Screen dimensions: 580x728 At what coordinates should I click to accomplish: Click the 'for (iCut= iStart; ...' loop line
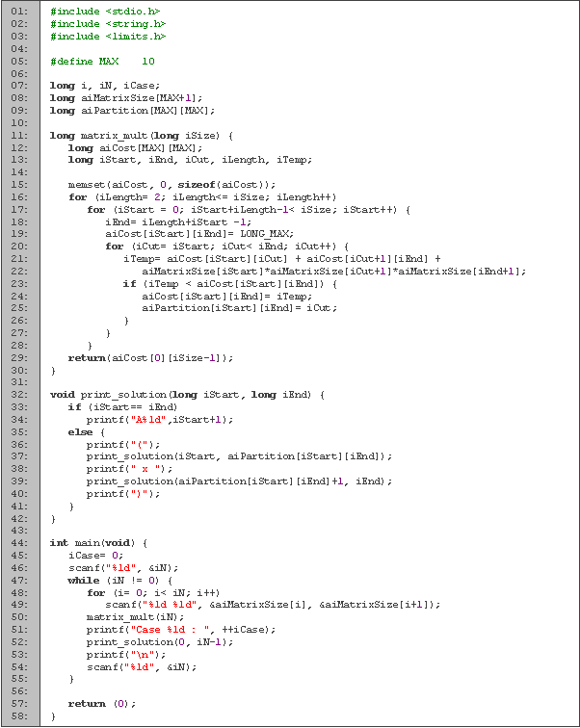click(227, 247)
